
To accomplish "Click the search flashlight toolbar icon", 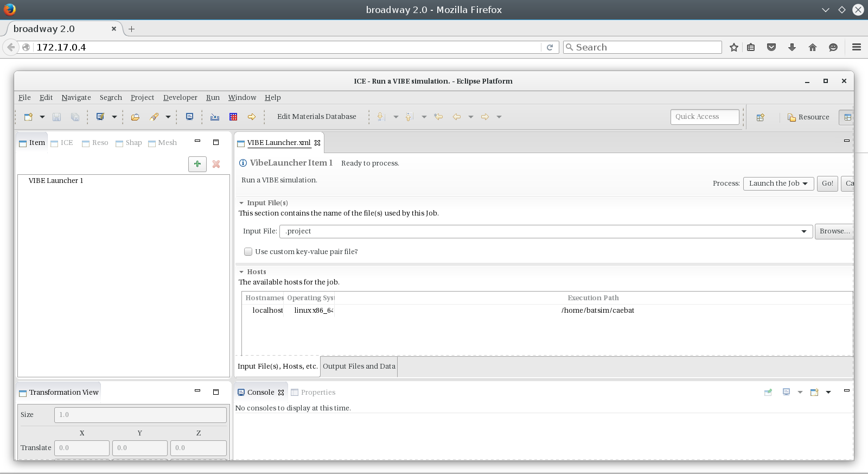I will 154,117.
